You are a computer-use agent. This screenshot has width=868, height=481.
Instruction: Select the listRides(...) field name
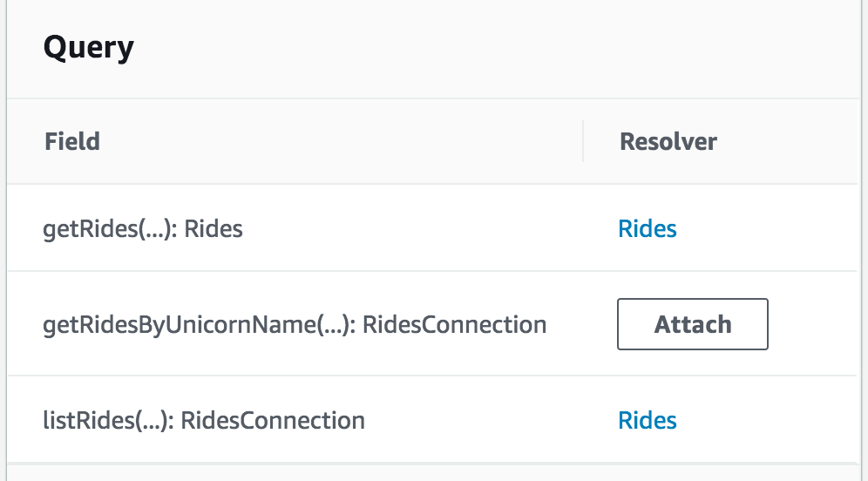click(108, 420)
